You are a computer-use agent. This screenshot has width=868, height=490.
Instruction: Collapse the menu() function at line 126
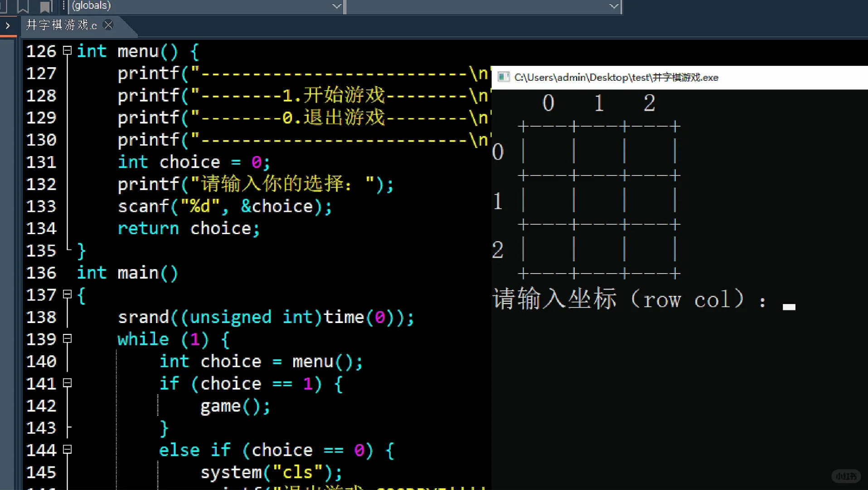click(66, 51)
